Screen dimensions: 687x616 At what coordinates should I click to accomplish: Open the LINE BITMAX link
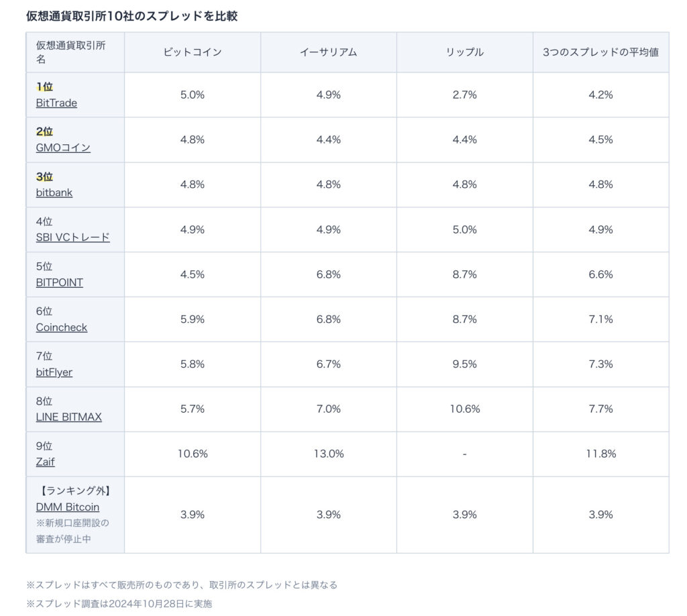[69, 417]
